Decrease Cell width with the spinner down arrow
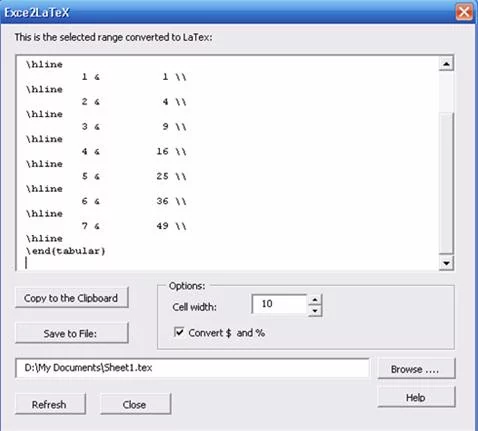 click(x=315, y=311)
